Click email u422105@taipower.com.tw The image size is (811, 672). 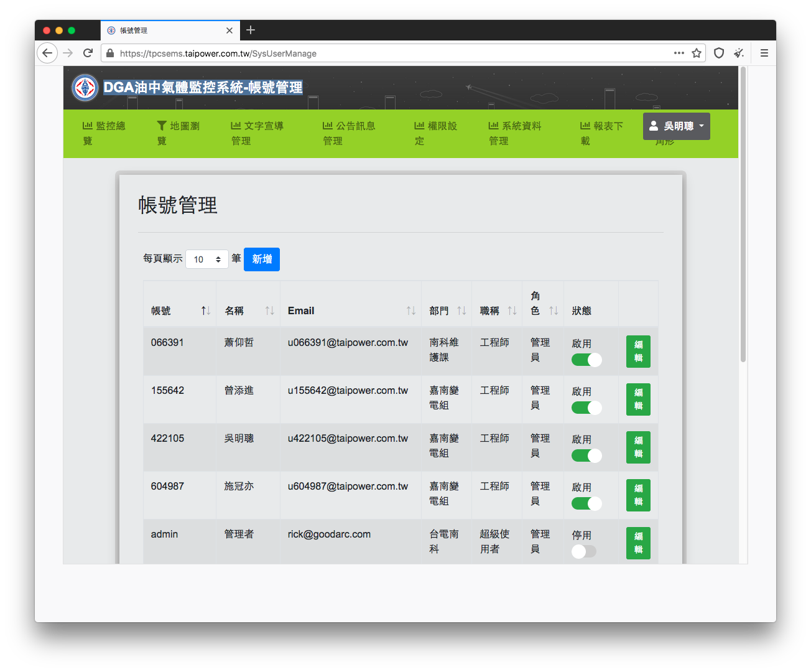tap(348, 438)
